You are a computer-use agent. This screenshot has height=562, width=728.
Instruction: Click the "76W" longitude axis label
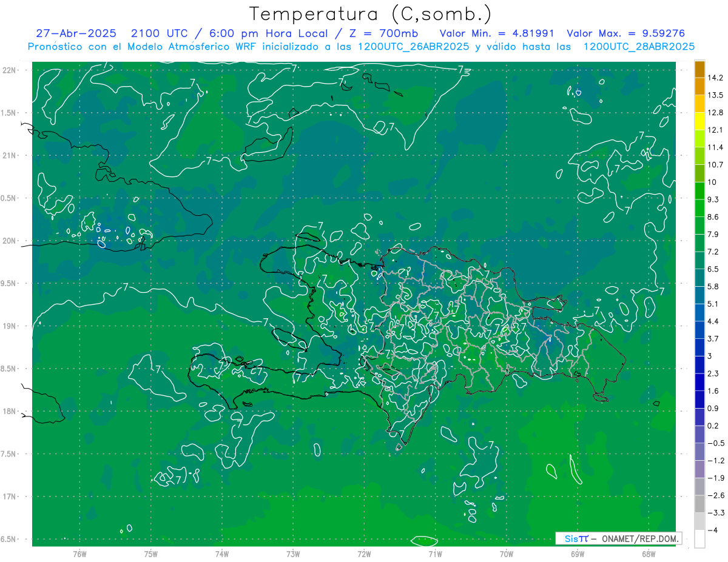[80, 554]
